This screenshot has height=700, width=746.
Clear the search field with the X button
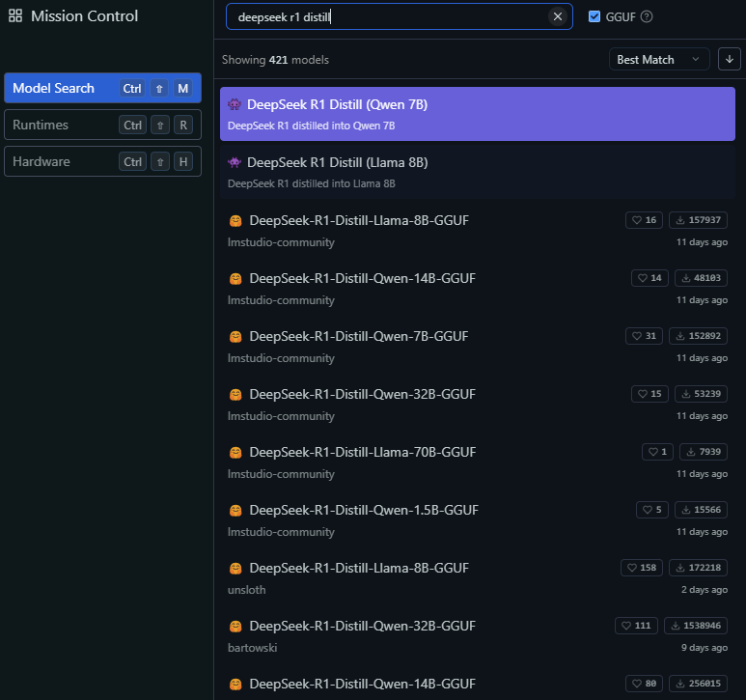(557, 16)
